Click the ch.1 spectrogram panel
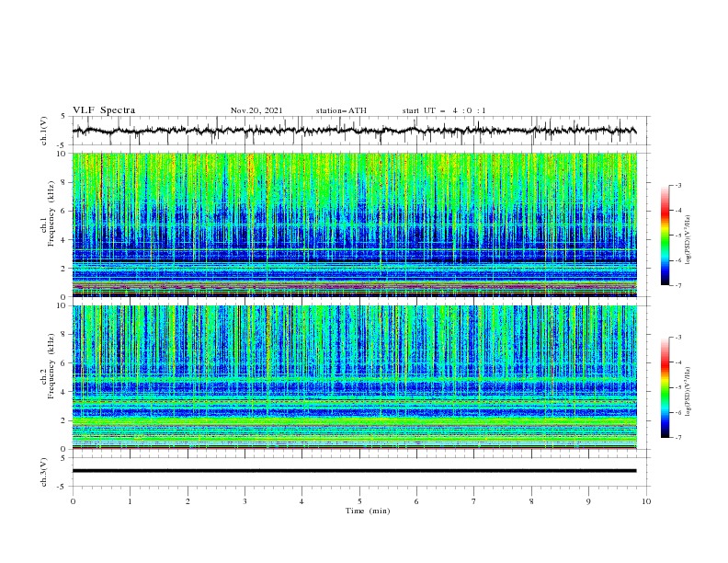Image resolution: width=728 pixels, height=563 pixels. point(354,224)
